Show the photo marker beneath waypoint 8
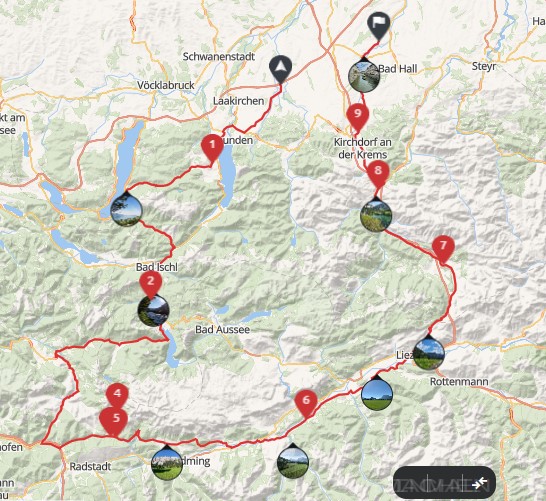Image resolution: width=546 pixels, height=501 pixels. pos(376,214)
